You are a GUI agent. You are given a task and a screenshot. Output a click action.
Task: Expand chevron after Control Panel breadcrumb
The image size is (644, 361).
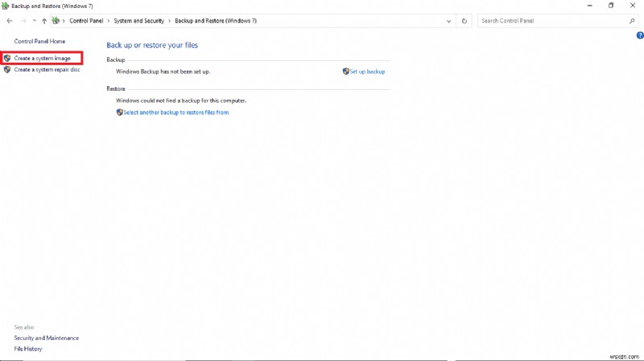click(109, 21)
